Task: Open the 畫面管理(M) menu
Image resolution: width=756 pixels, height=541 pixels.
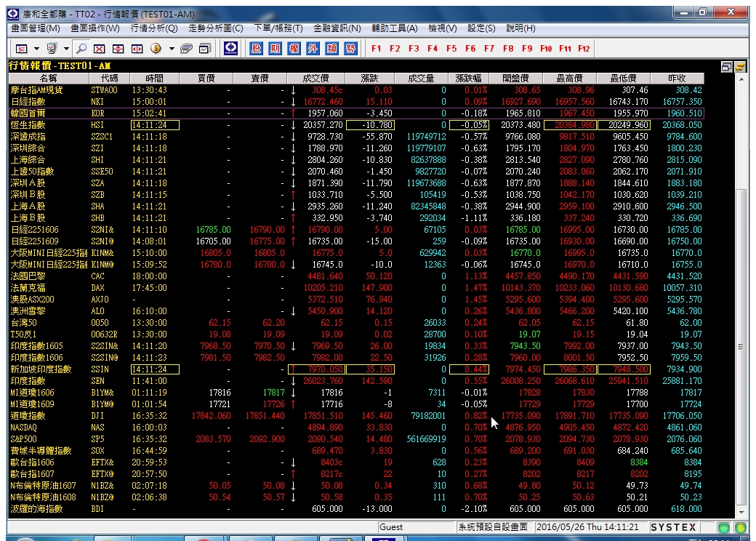Action: tap(36, 28)
